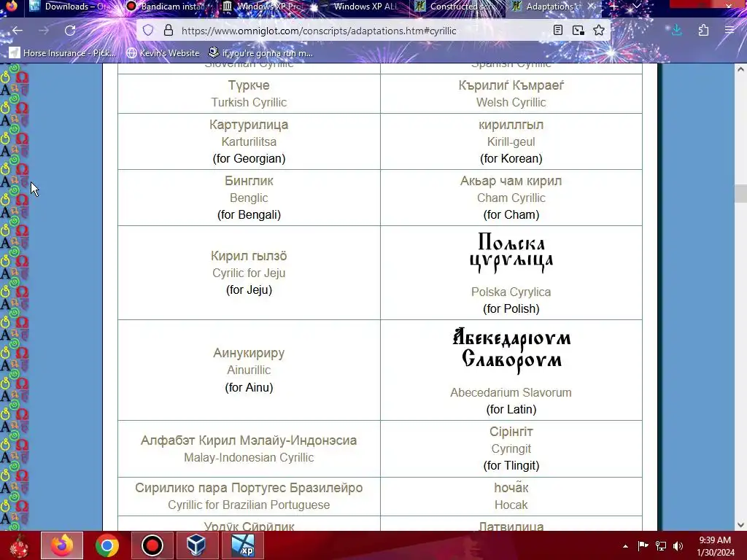The height and width of the screenshot is (560, 747).
Task: Click the Картурилица native name link
Action: [249, 125]
